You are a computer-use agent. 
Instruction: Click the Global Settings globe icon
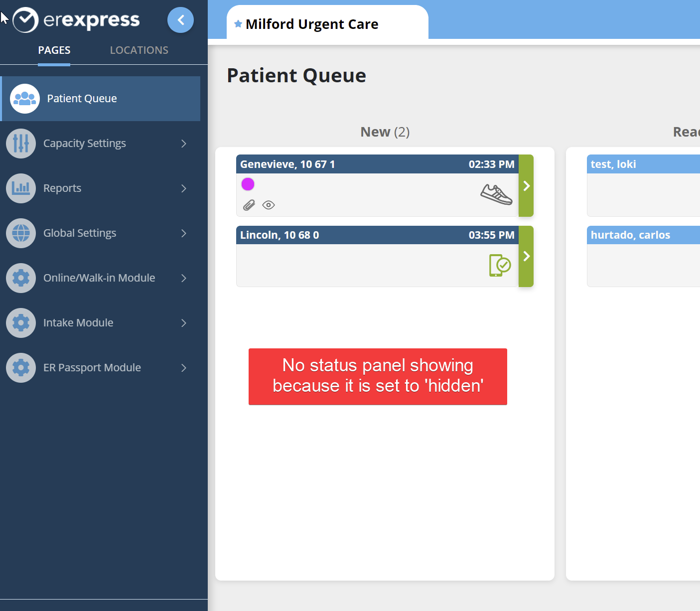point(21,233)
